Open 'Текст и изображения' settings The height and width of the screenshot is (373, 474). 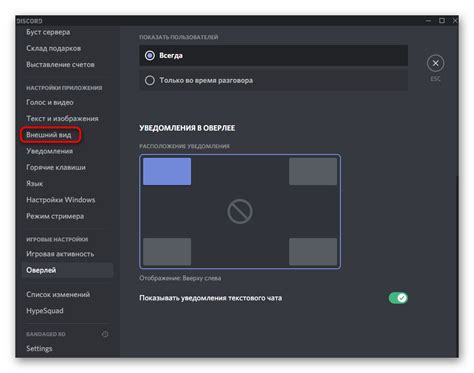[62, 119]
